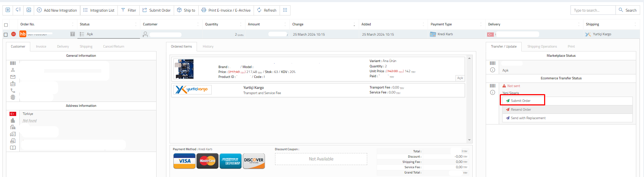Open the Integration List
The width and height of the screenshot is (644, 177).
click(98, 10)
